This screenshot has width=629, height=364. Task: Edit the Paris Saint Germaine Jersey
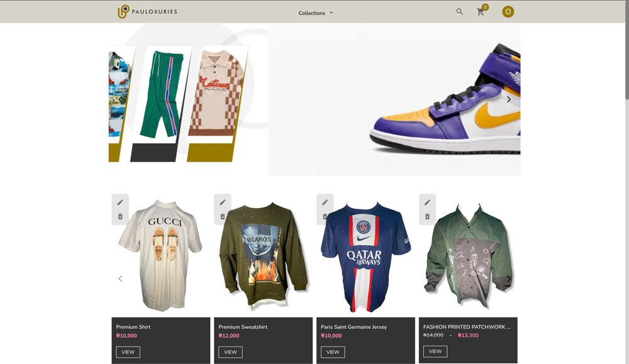point(325,202)
